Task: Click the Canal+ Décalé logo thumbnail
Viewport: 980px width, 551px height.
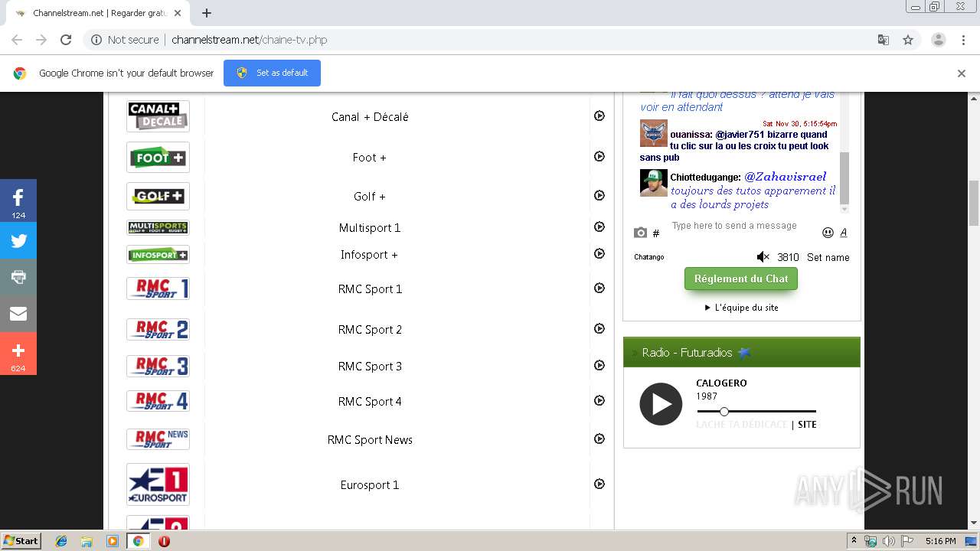Action: (158, 116)
